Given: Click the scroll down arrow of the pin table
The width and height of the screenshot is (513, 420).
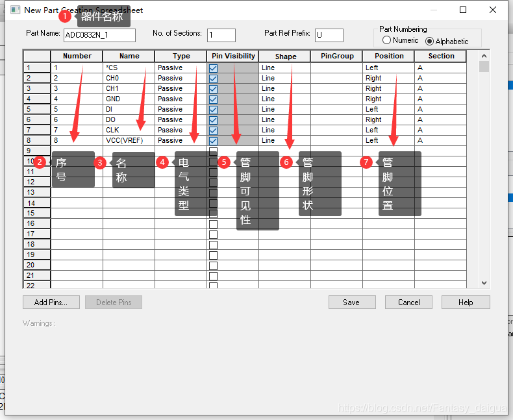Looking at the screenshot, I should 484,283.
